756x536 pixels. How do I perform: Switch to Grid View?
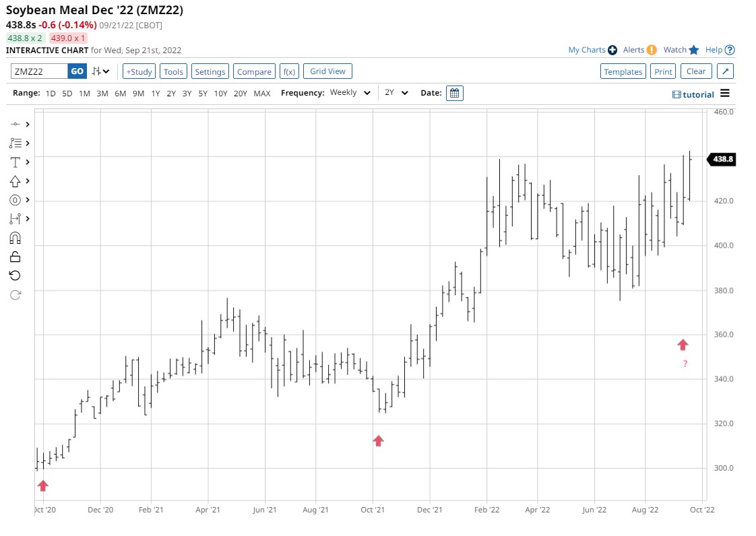point(327,71)
